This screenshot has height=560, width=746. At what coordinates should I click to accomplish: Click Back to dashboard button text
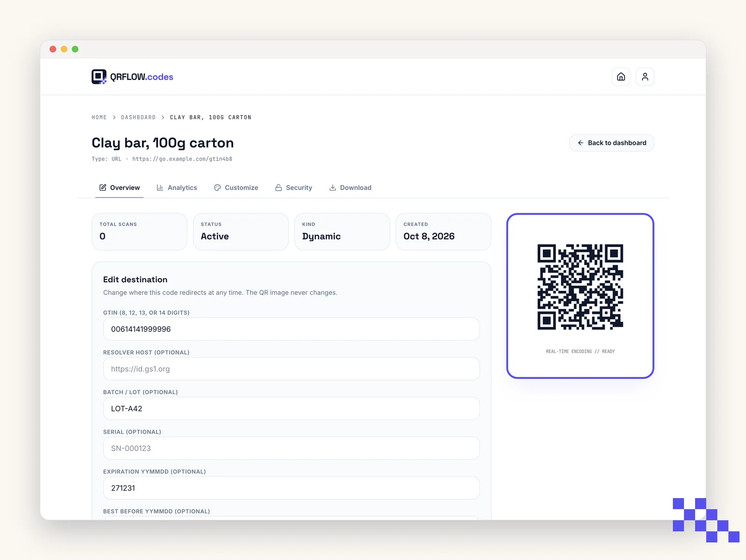coord(617,143)
